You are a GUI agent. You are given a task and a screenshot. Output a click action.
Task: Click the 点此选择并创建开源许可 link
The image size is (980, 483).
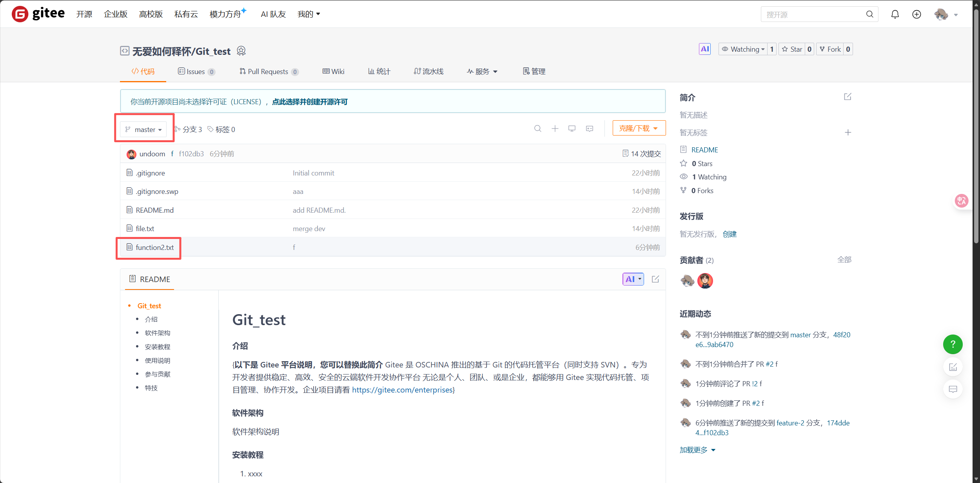click(x=310, y=102)
